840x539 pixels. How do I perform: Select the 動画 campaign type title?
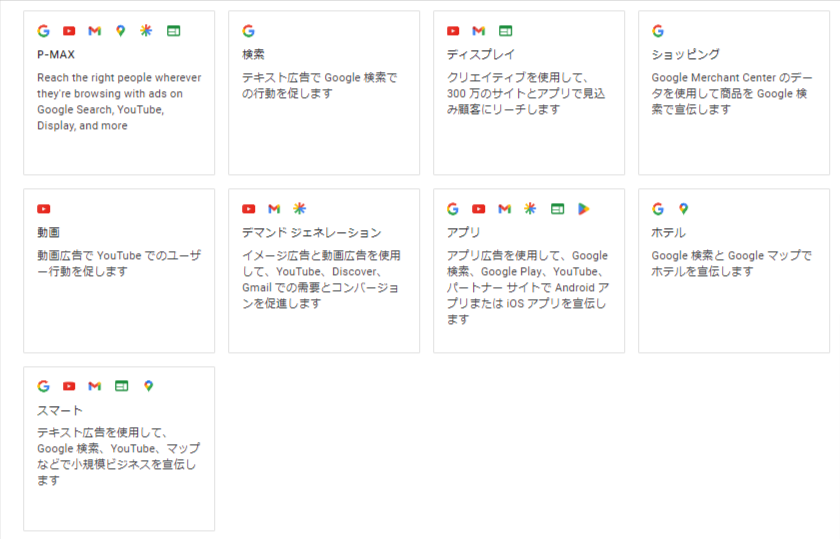pyautogui.click(x=48, y=233)
